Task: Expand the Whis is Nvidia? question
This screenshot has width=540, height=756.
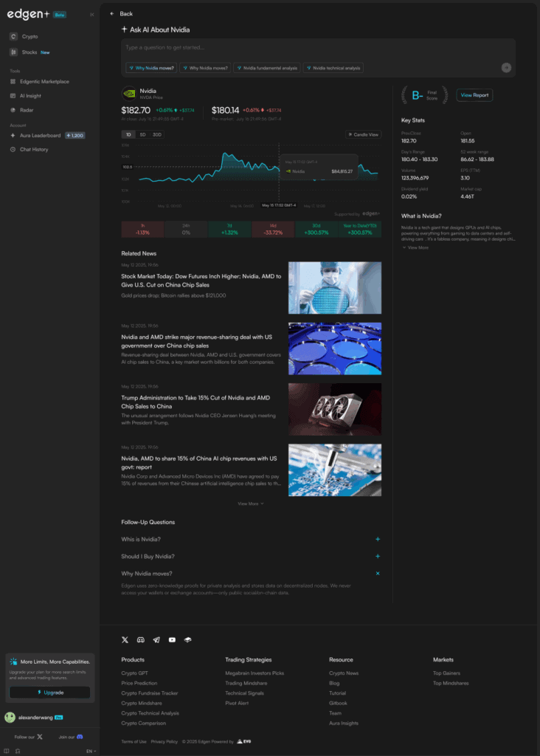Action: [x=251, y=539]
